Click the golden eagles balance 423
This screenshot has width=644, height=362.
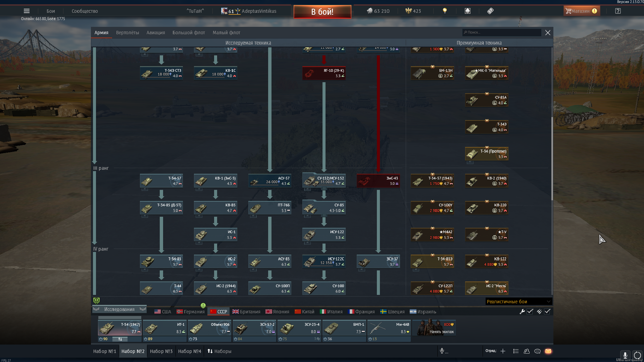[413, 11]
